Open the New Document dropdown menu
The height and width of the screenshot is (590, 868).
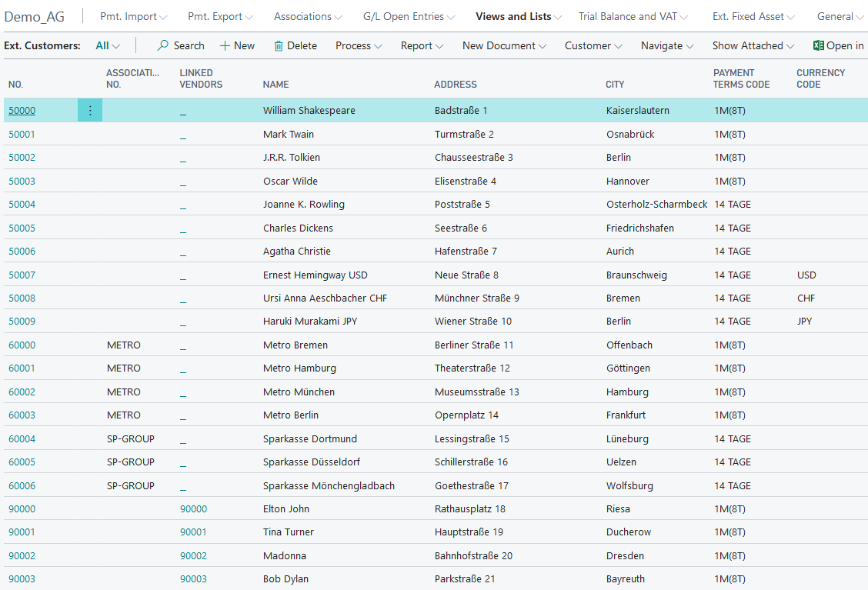504,46
